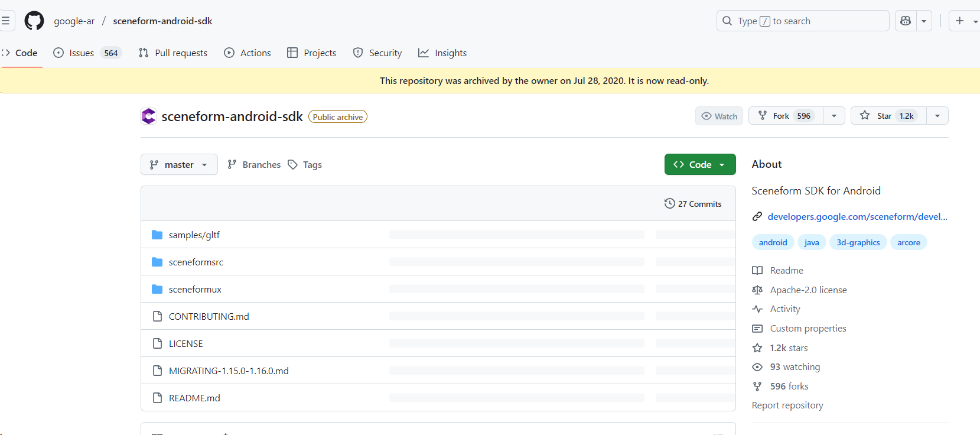Click the android topic tag
980x435 pixels.
click(x=773, y=242)
